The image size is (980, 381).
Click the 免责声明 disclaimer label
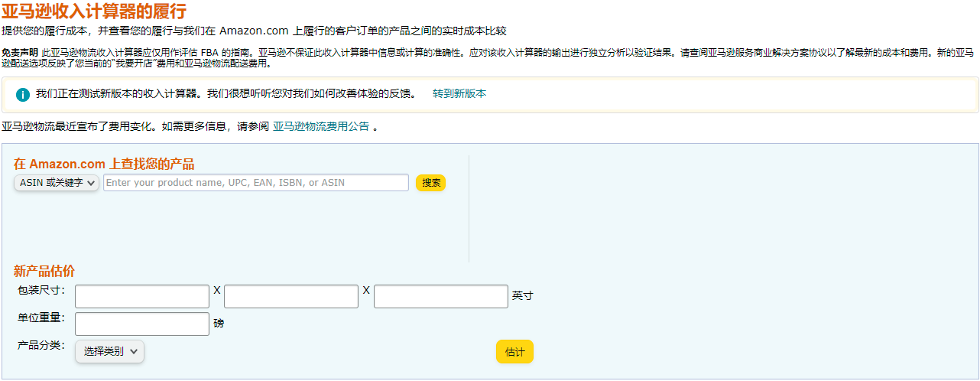[x=20, y=53]
